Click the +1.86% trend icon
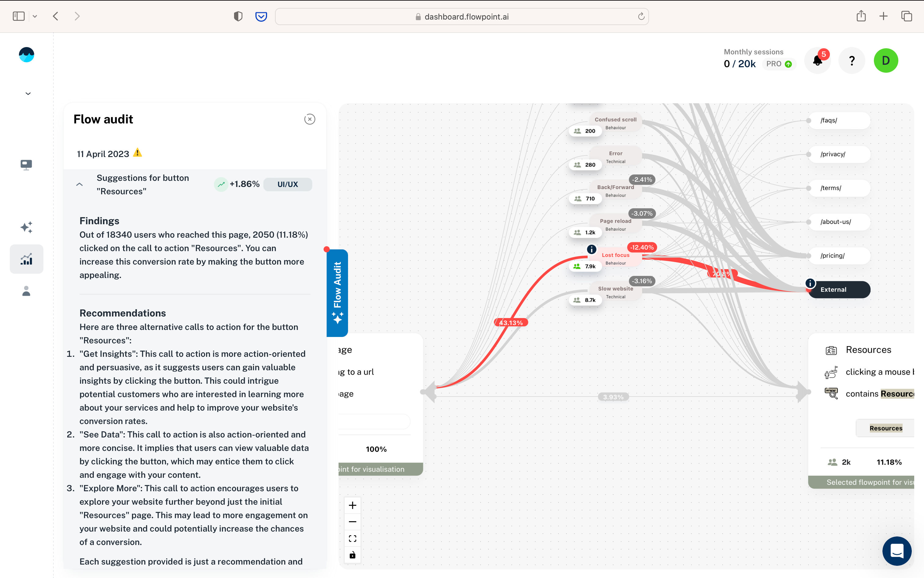The image size is (924, 578). point(221,184)
